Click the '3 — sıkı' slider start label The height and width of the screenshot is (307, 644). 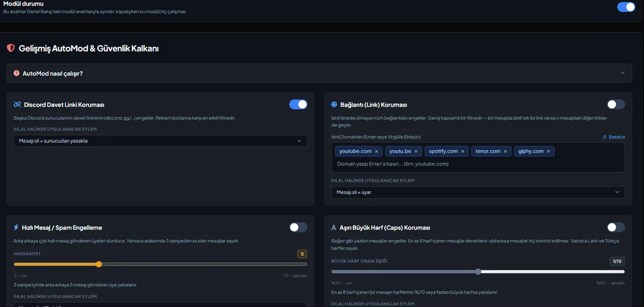(21, 275)
